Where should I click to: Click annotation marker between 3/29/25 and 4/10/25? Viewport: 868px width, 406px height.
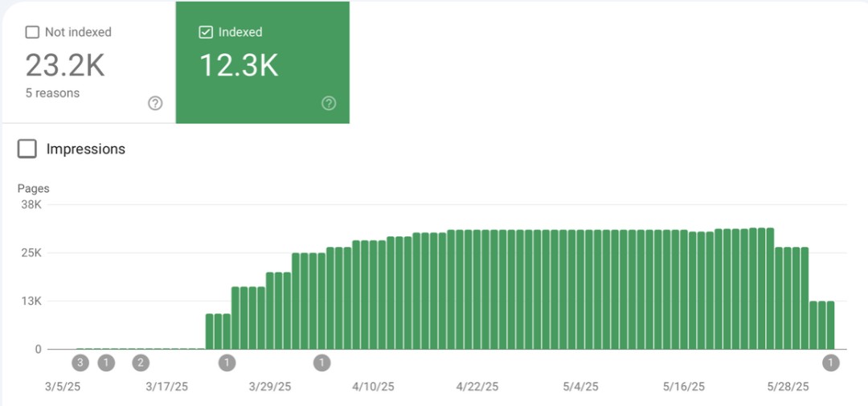[322, 363]
